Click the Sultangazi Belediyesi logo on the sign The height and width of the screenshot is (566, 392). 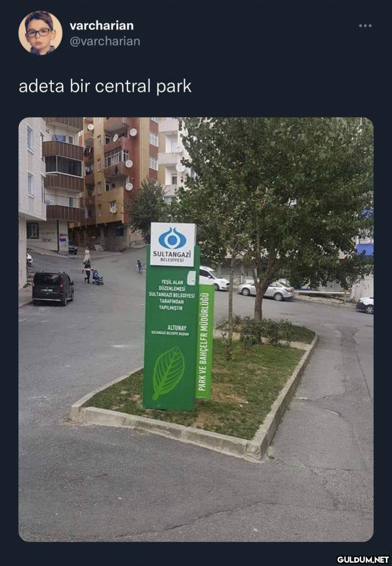coord(173,244)
